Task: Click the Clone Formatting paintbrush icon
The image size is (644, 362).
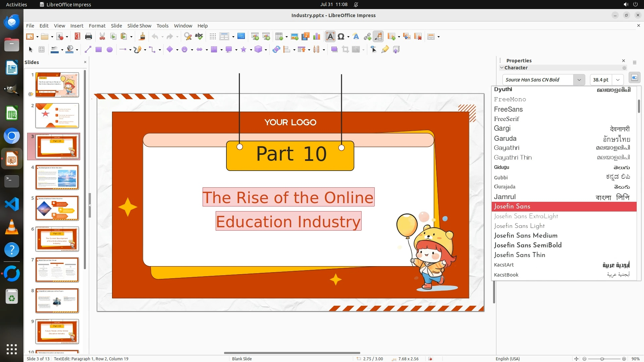Action: pyautogui.click(x=142, y=37)
